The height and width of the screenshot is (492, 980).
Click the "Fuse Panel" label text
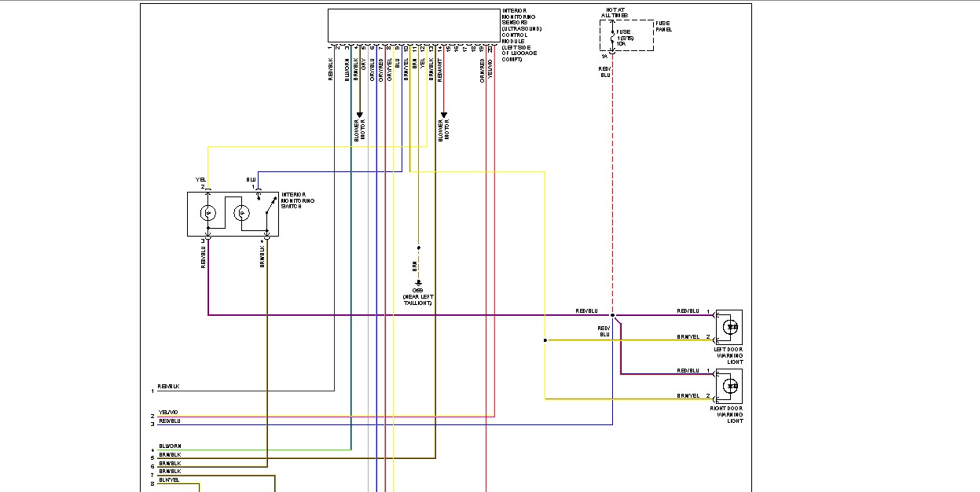664,27
